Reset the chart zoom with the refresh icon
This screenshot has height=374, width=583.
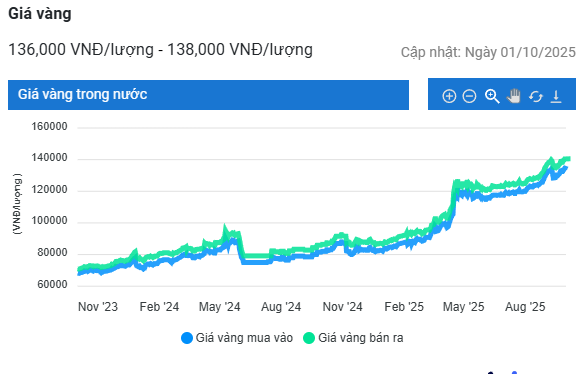[535, 96]
